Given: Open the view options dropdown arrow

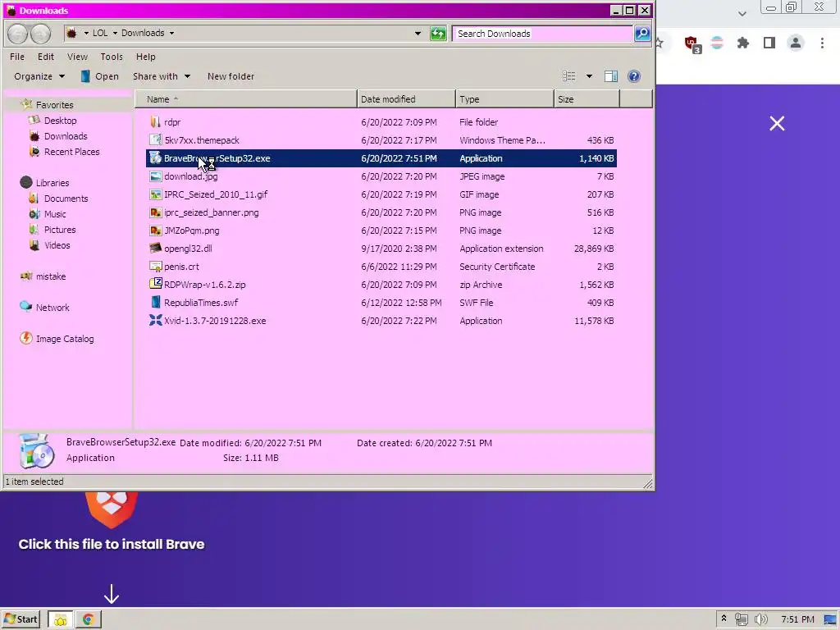Looking at the screenshot, I should (x=589, y=76).
